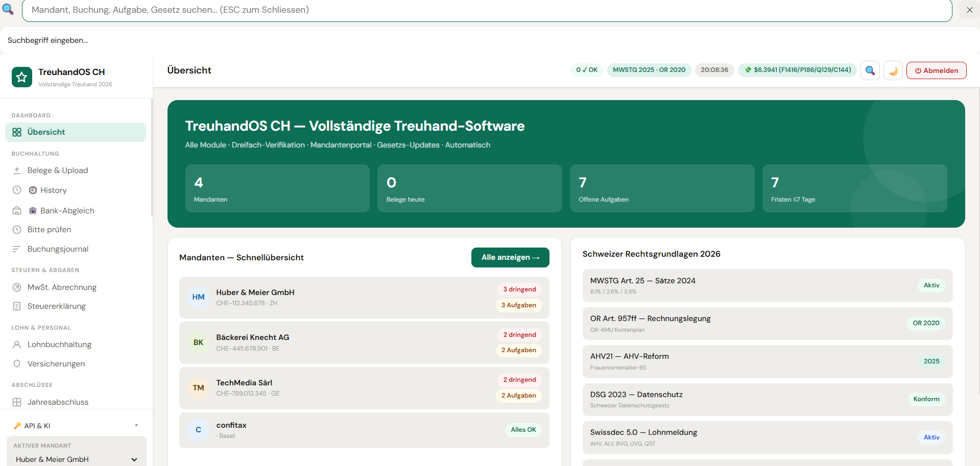This screenshot has height=466, width=980.
Task: Click the clock icon next to History
Action: pyautogui.click(x=17, y=190)
